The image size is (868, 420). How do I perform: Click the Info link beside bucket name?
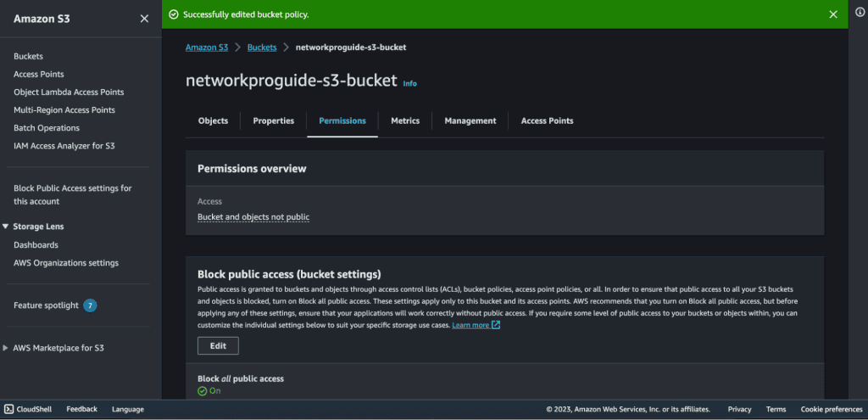click(409, 84)
